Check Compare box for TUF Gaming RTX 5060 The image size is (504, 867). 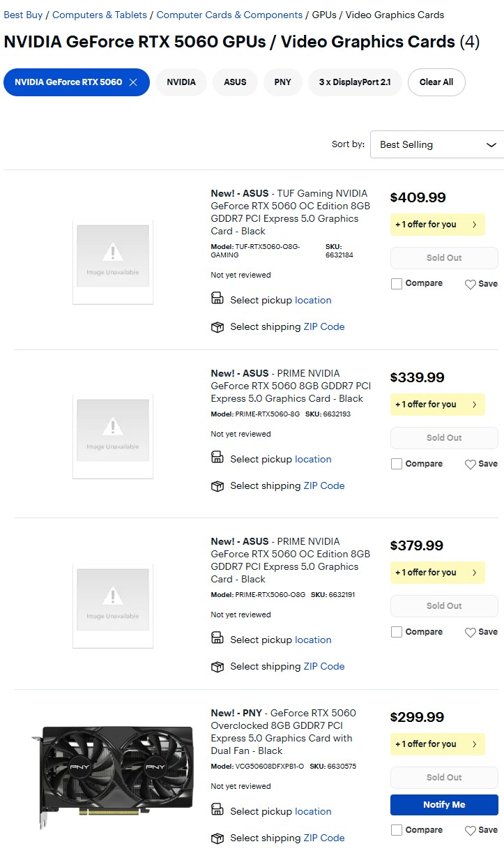(397, 284)
